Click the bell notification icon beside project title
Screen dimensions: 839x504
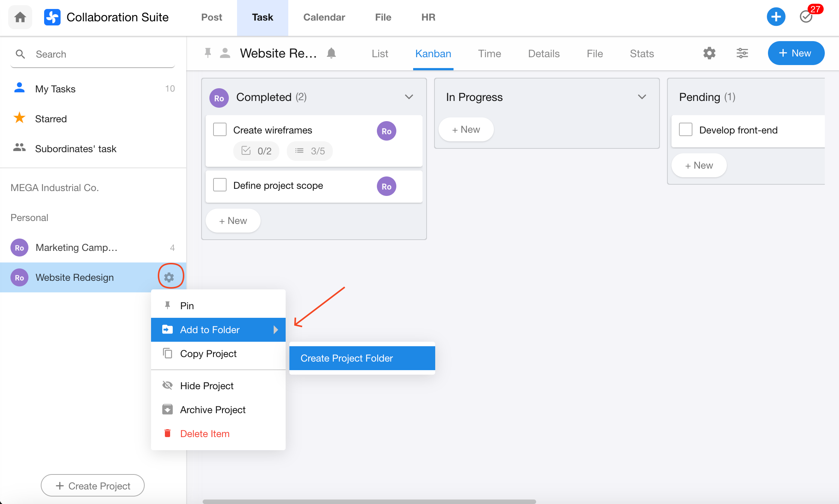coord(331,53)
